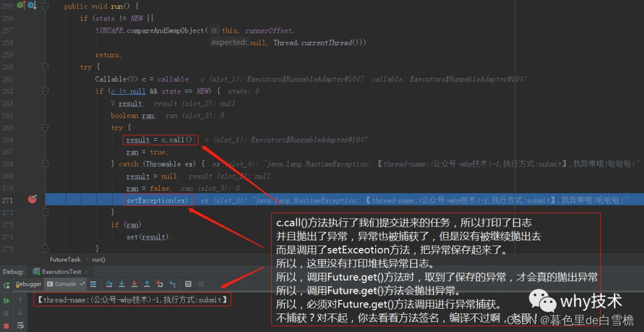Toggle the breakpoint on line 271
Screen dimensions: 644x332
32,200
